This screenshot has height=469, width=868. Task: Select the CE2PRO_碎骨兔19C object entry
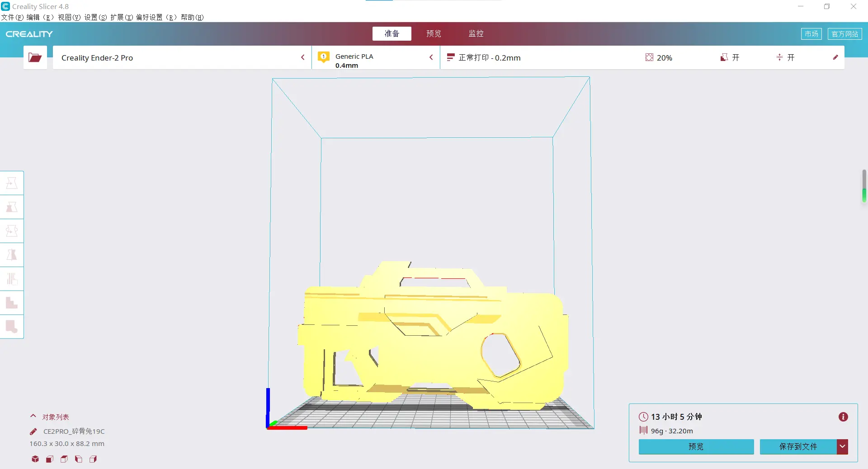pos(74,431)
